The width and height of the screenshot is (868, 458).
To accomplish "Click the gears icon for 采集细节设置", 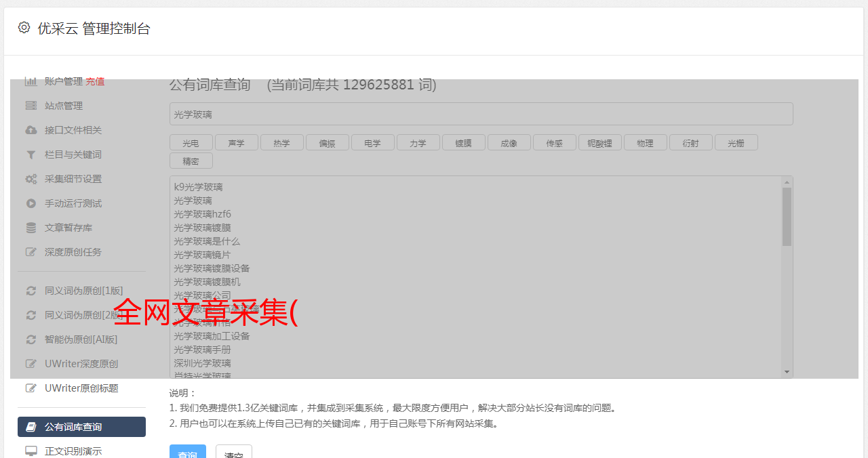I will [31, 179].
